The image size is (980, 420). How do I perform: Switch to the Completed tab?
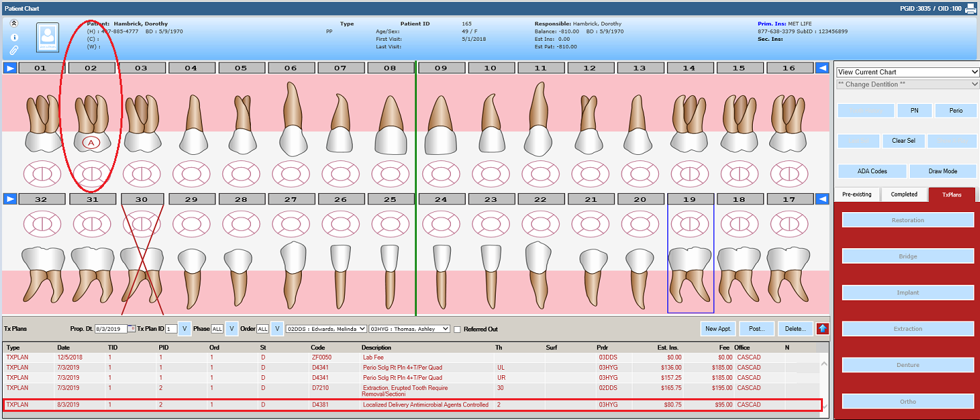pos(904,194)
